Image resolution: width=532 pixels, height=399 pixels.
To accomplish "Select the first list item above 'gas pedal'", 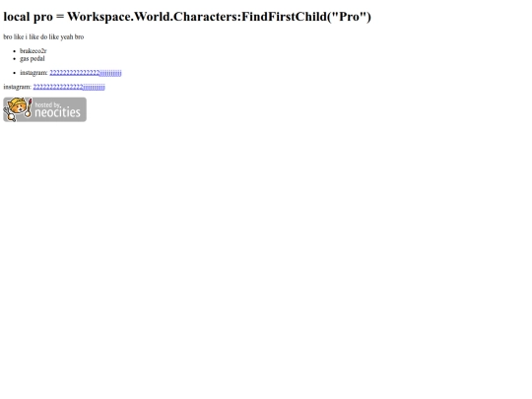I will (33, 51).
